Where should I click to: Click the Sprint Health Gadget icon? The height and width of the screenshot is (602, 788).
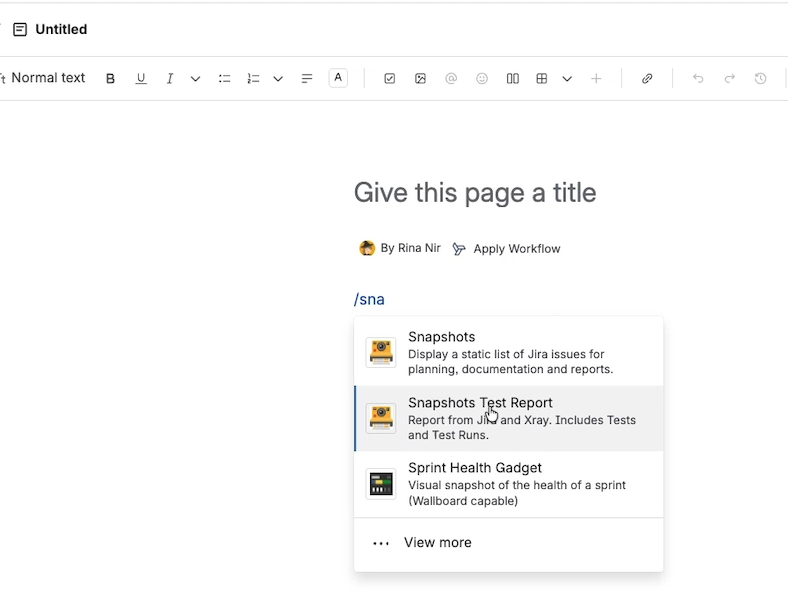pos(381,484)
